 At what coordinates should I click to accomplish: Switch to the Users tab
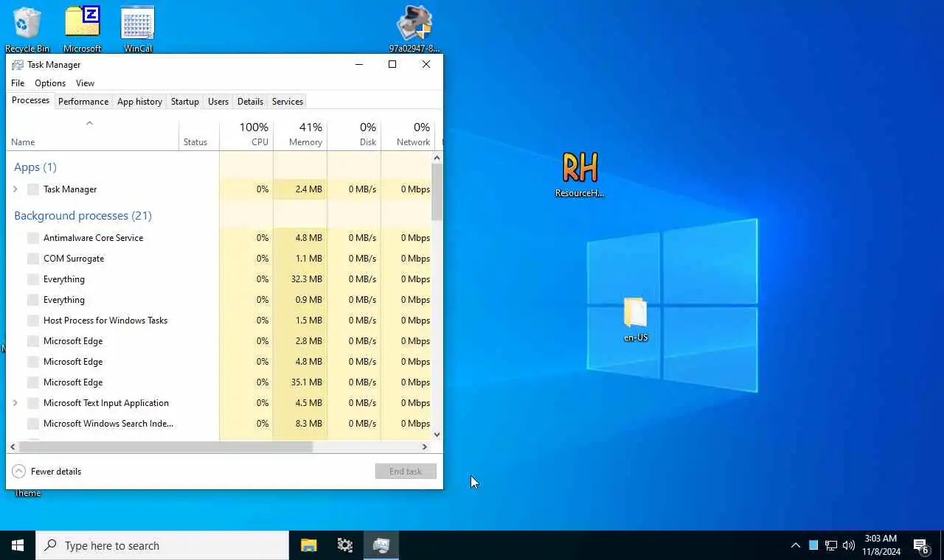coord(218,102)
